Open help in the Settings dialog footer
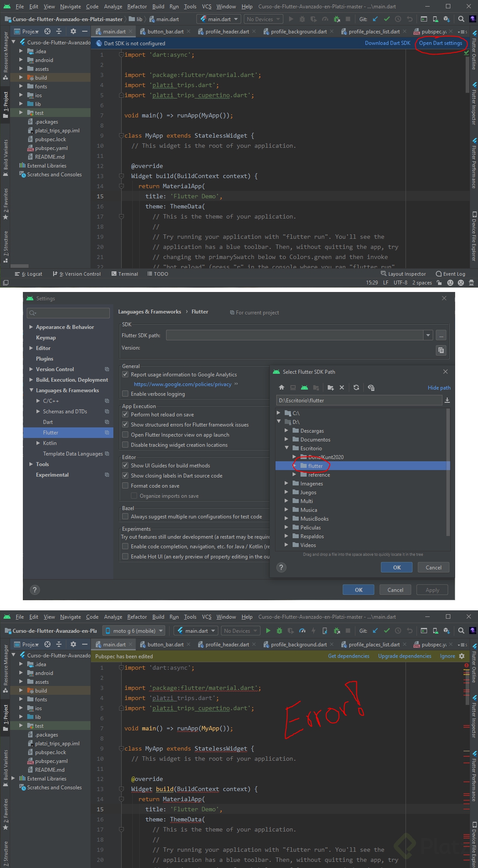The height and width of the screenshot is (868, 478). tap(35, 590)
